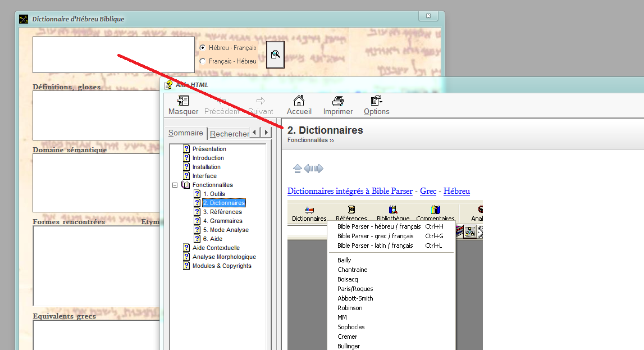Click the Dictionnaires intégrés à Bible Parser link

pyautogui.click(x=350, y=191)
